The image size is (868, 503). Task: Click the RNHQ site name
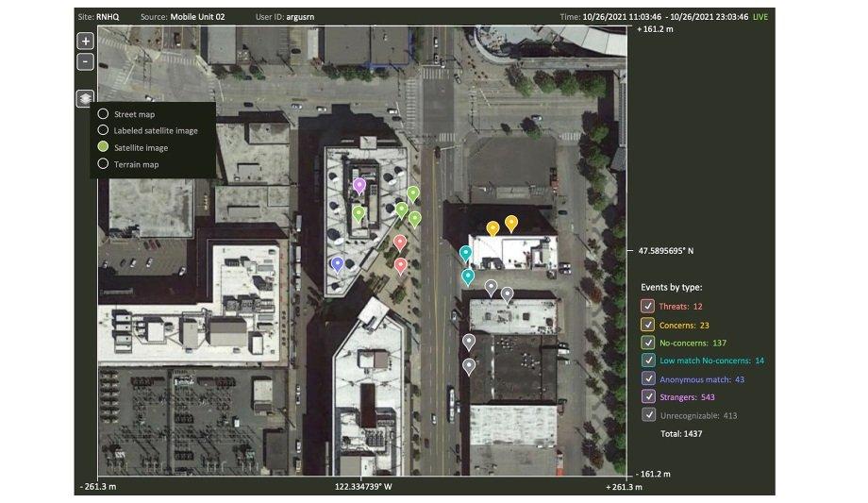pyautogui.click(x=108, y=17)
